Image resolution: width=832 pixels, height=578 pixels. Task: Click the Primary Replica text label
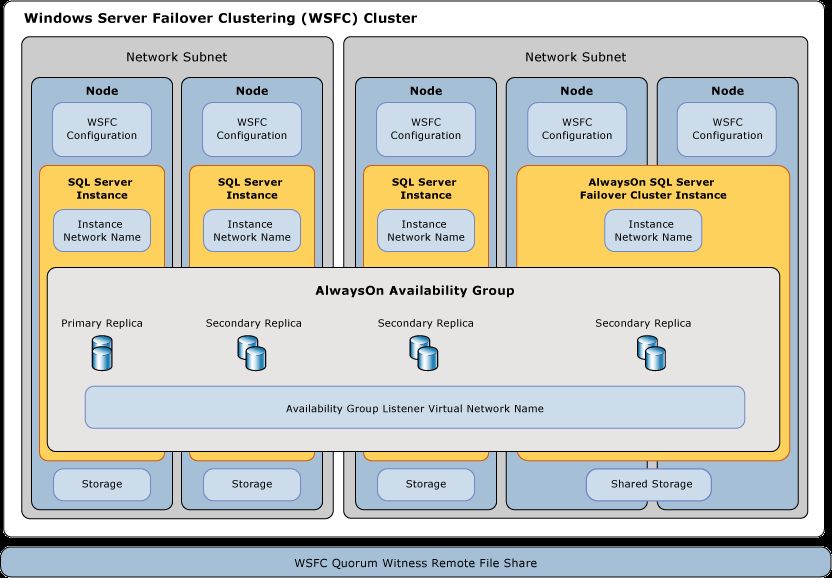(x=102, y=323)
